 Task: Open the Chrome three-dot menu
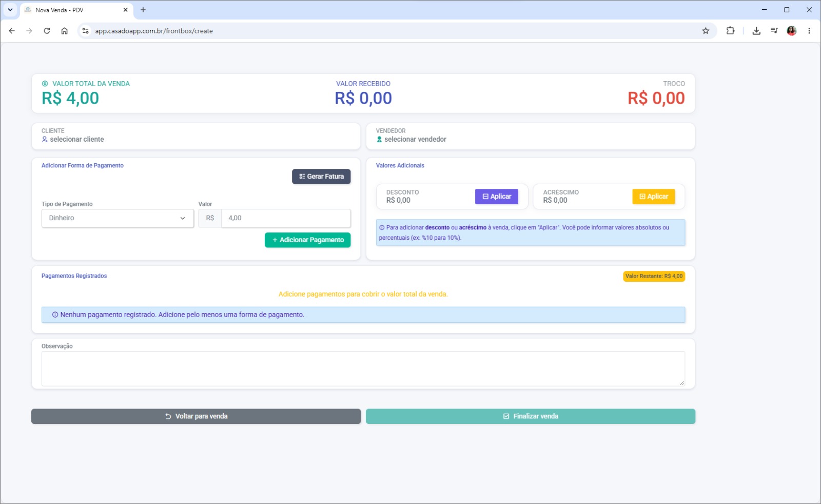(x=809, y=31)
